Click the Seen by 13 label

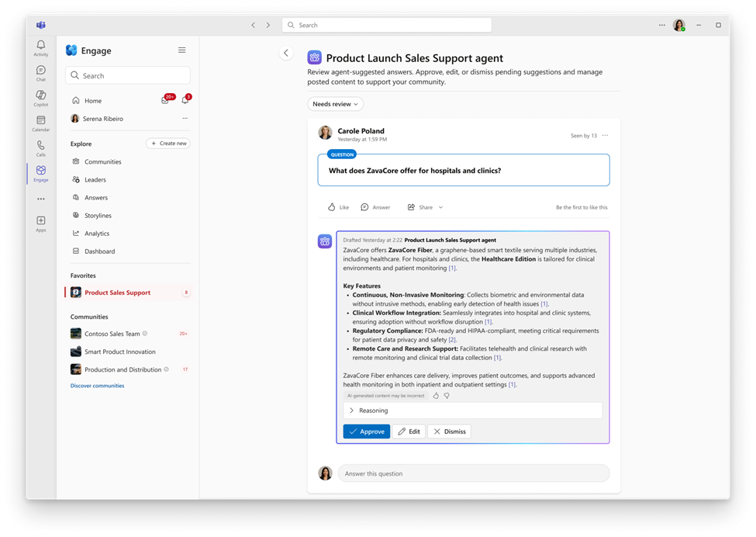583,136
